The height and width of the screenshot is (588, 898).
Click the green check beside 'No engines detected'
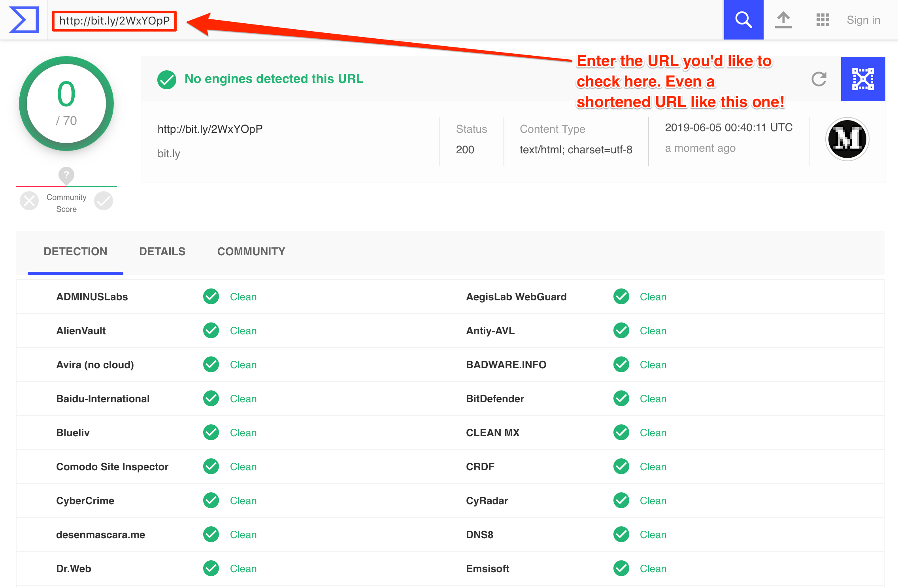coord(167,79)
